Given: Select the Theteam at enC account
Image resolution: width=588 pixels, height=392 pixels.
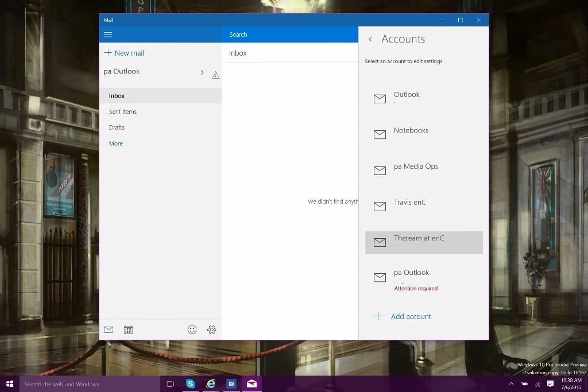Looking at the screenshot, I should point(424,242).
